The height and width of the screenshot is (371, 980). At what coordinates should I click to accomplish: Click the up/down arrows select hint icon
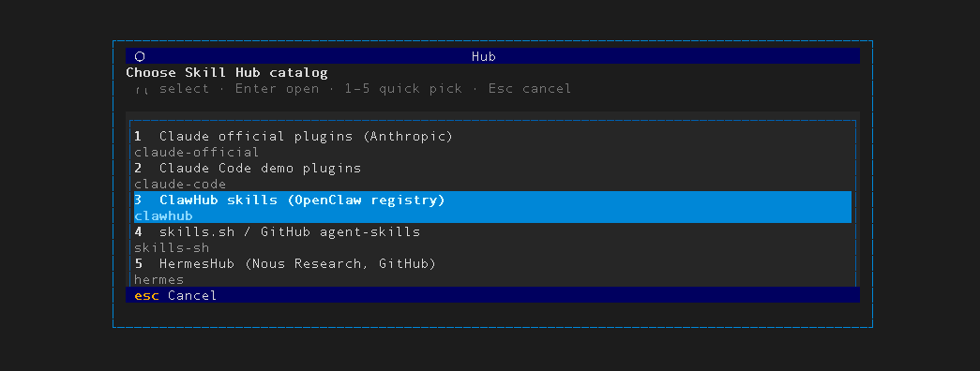point(142,89)
